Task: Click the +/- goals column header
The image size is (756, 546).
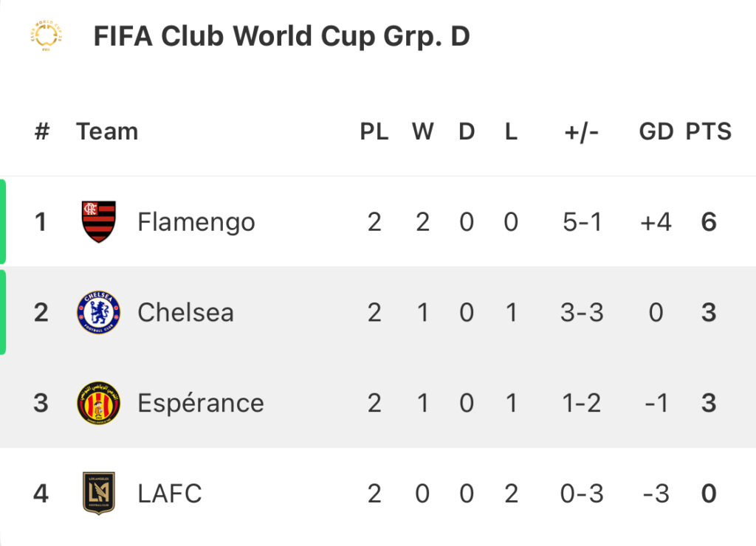Action: click(x=582, y=132)
